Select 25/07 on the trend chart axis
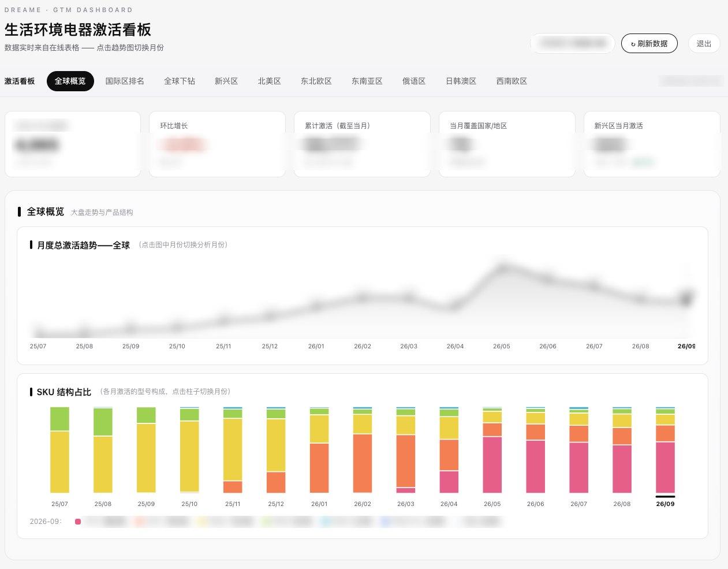 [38, 346]
